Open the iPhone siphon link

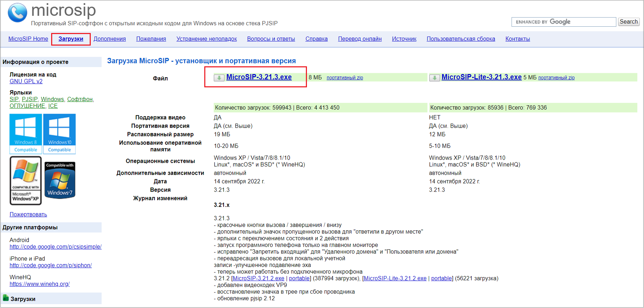pyautogui.click(x=51, y=266)
